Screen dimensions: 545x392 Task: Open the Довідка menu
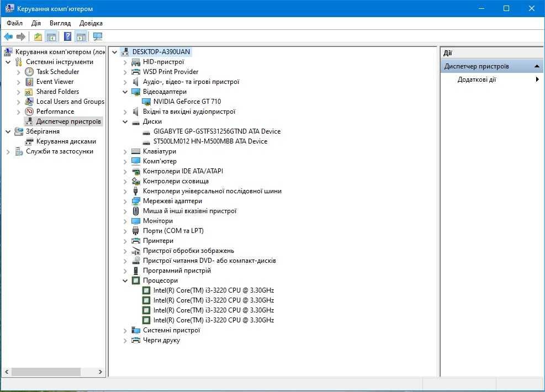[91, 23]
